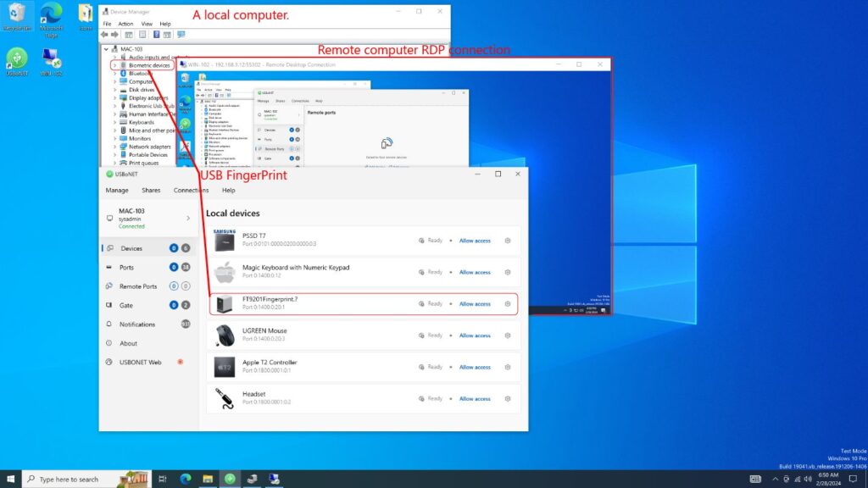Allow access for FT9201Fingerprint device
Screen dimensions: 868x488
(475, 304)
